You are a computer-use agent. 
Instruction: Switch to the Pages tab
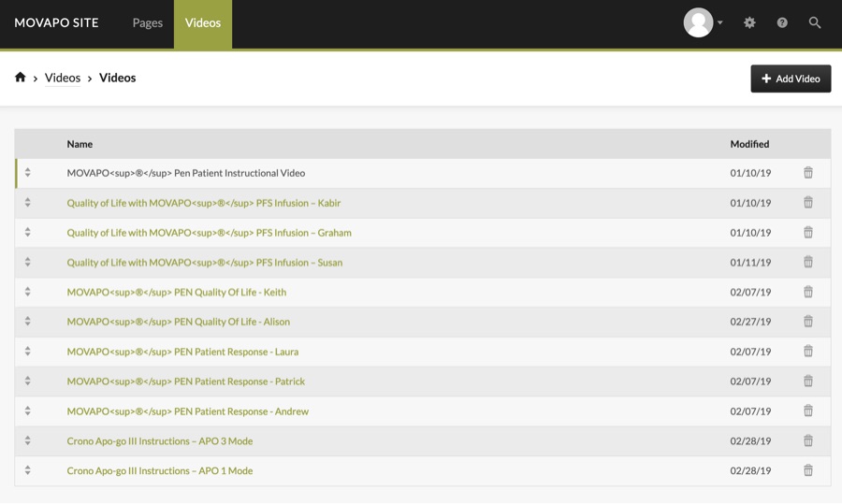tap(147, 22)
